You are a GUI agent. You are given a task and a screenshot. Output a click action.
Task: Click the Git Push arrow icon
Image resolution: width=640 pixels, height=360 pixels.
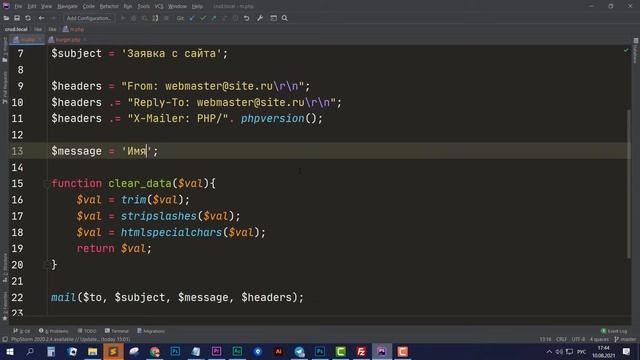pyautogui.click(x=213, y=18)
